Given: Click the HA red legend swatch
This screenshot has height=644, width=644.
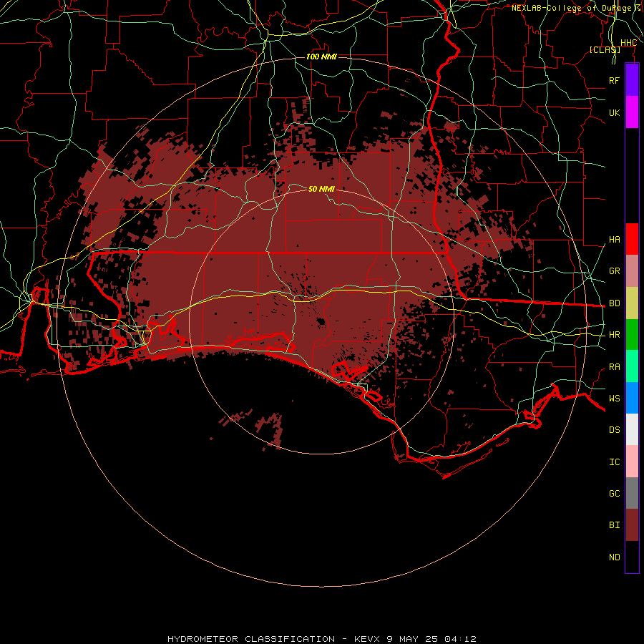Looking at the screenshot, I should pyautogui.click(x=632, y=239).
